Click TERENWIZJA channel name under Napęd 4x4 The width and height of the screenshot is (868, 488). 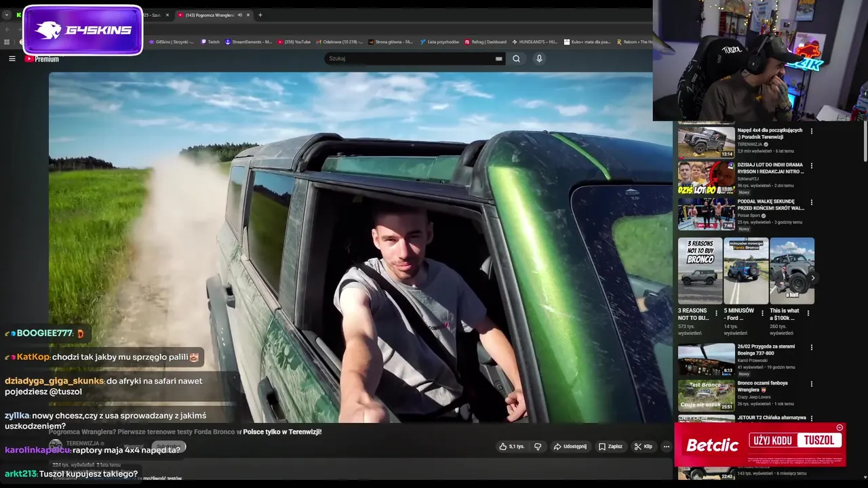pyautogui.click(x=749, y=144)
